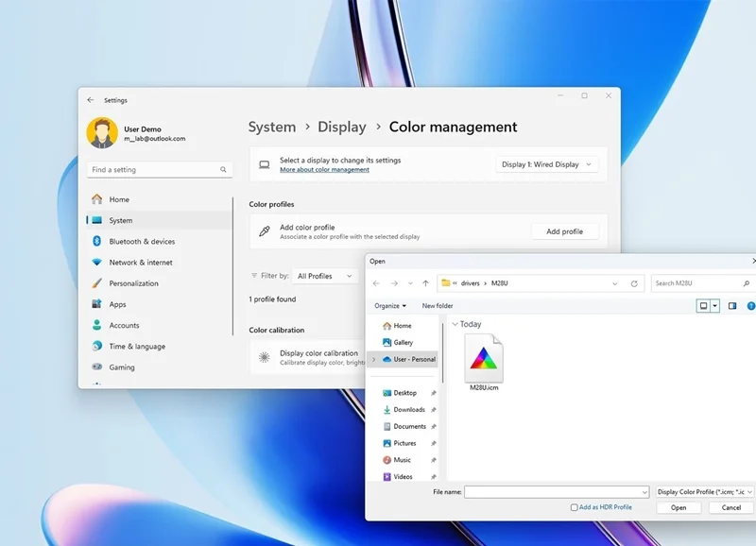Click the Search M28U field
The image size is (756, 546).
(703, 283)
